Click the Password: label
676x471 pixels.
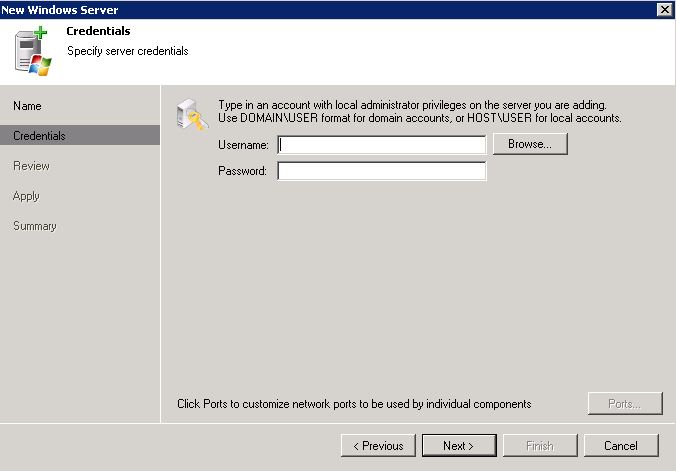point(242,171)
